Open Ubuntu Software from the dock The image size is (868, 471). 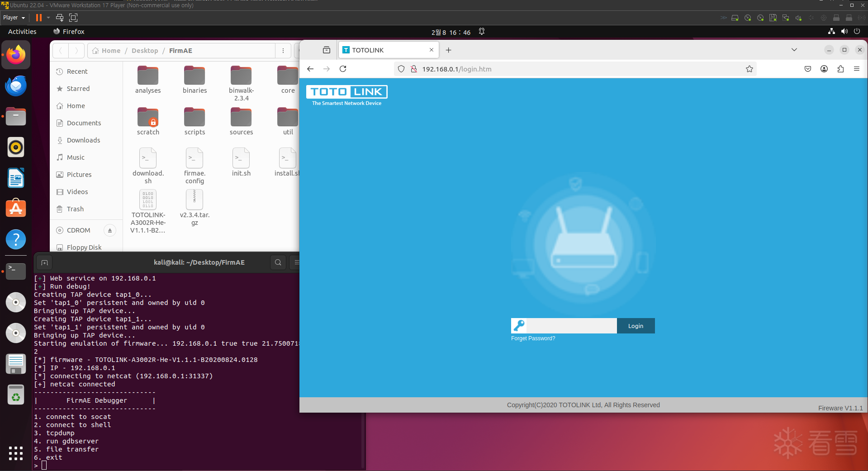point(16,209)
